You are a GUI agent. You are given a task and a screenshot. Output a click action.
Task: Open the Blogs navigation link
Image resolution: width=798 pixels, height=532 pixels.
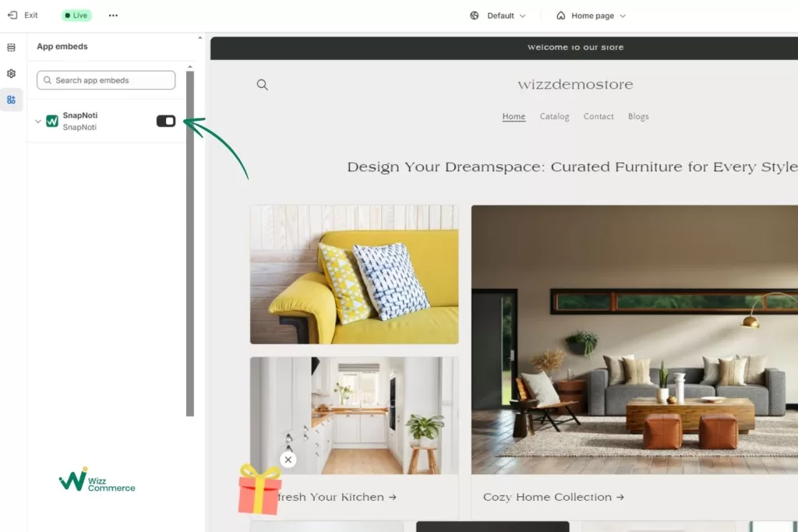click(638, 117)
